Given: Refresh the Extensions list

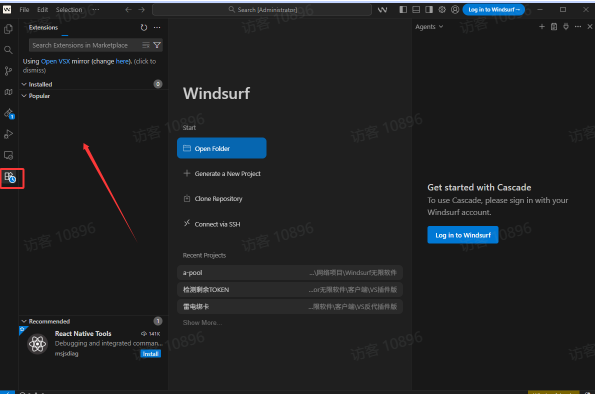Looking at the screenshot, I should click(x=144, y=27).
